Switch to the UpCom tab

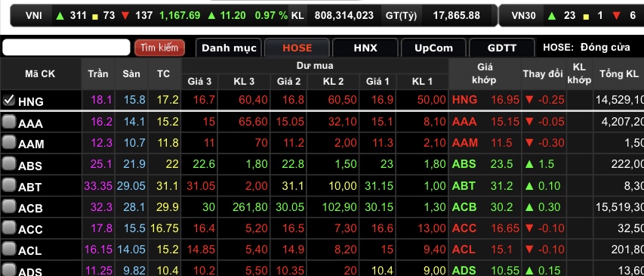(433, 48)
